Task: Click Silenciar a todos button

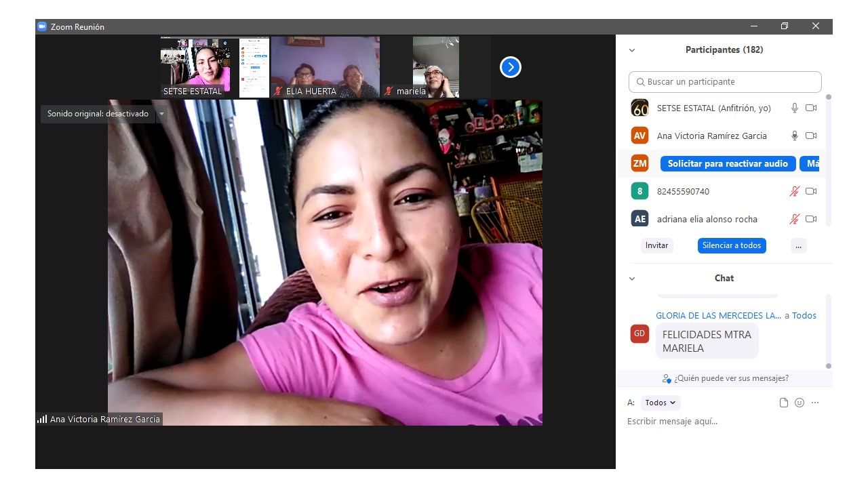Action: [x=732, y=245]
